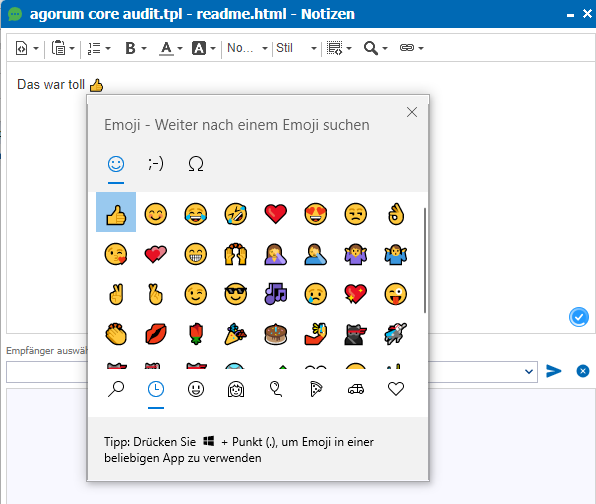Click the source code document icon in toolbar
Screen dimensions: 596x504
21,48
